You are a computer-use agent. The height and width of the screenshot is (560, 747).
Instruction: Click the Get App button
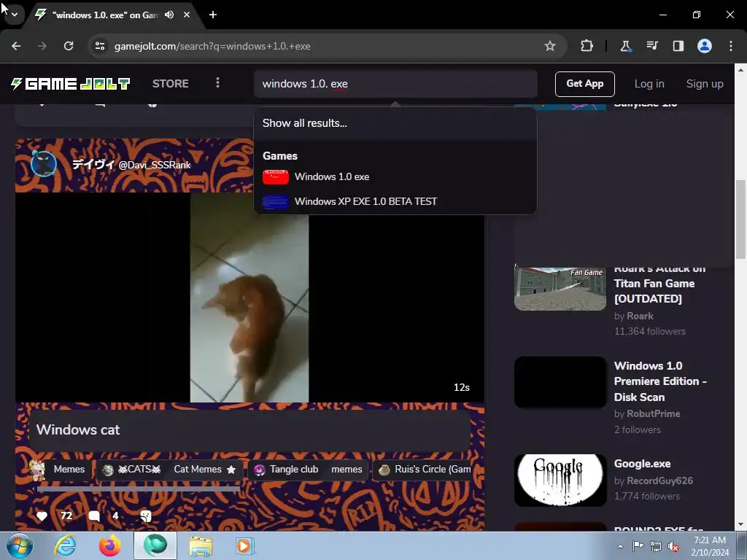click(584, 84)
